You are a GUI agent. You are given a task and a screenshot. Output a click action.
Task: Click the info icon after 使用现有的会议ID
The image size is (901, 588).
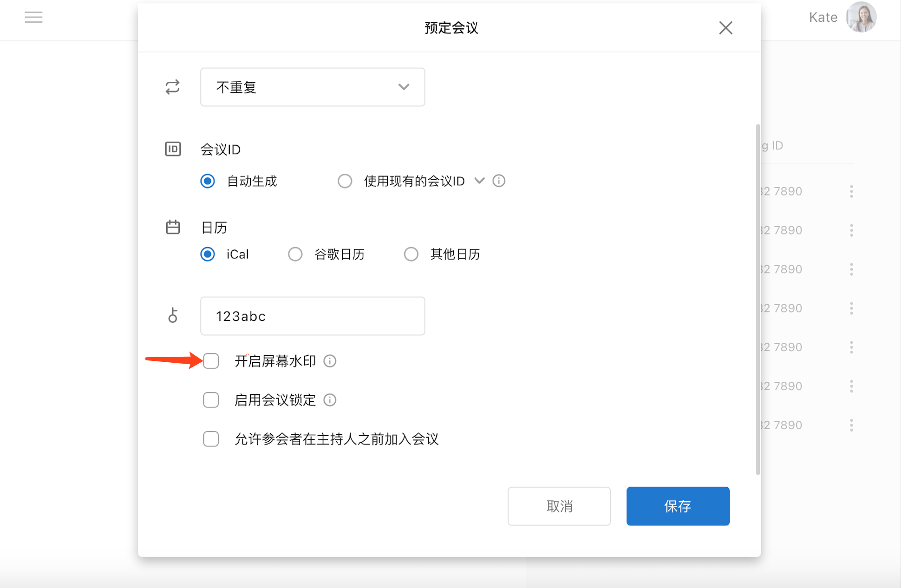pyautogui.click(x=499, y=181)
